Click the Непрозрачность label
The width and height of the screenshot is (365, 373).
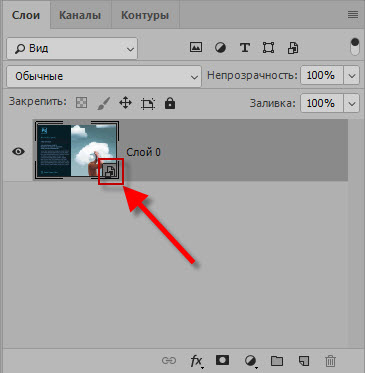click(x=252, y=75)
